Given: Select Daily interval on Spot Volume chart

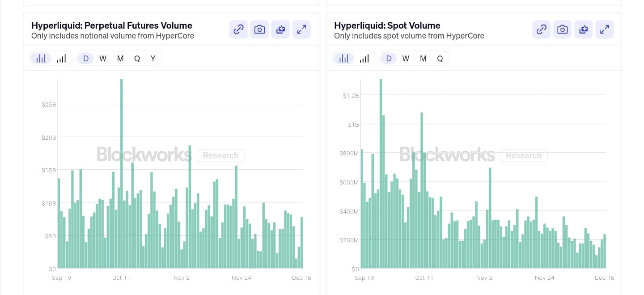Looking at the screenshot, I should (x=389, y=58).
